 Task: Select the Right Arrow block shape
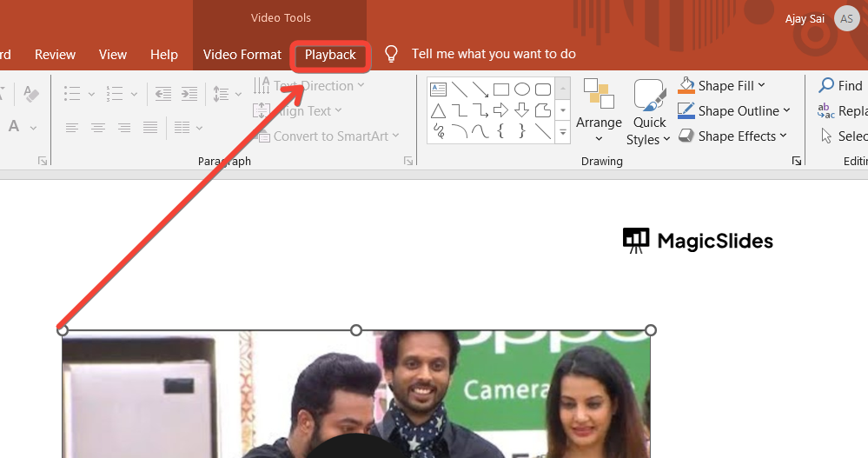[501, 110]
